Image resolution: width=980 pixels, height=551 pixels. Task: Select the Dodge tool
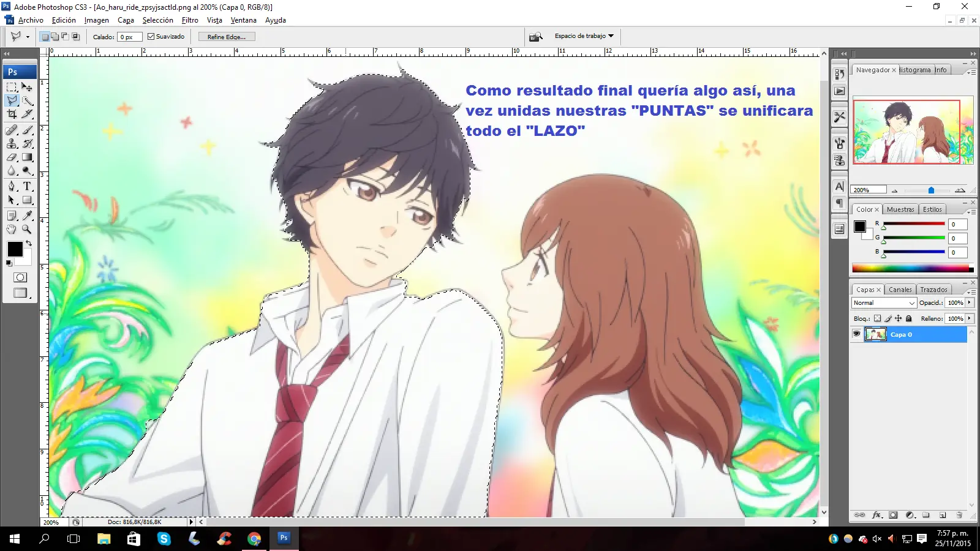tap(27, 171)
